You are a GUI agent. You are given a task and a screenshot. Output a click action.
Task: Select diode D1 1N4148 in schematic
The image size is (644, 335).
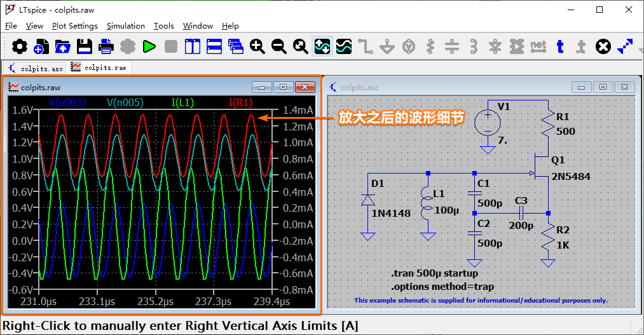coord(367,200)
